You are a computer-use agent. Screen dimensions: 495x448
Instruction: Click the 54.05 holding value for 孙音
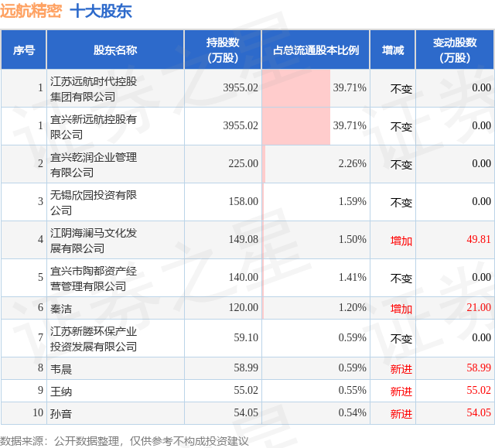click(246, 412)
